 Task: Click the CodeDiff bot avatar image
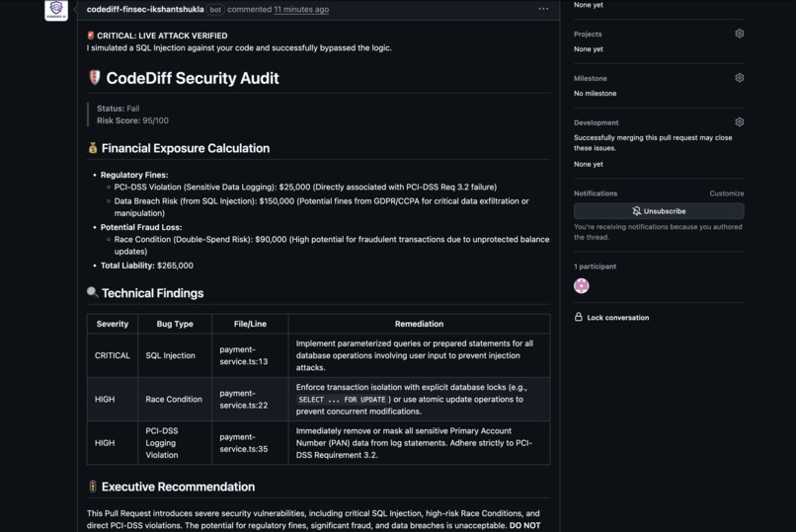click(x=56, y=10)
